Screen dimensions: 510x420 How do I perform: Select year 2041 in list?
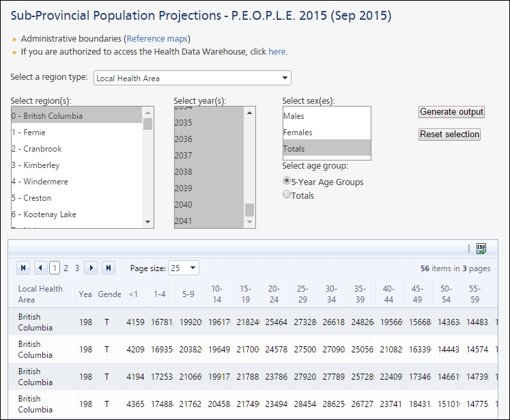(x=209, y=221)
